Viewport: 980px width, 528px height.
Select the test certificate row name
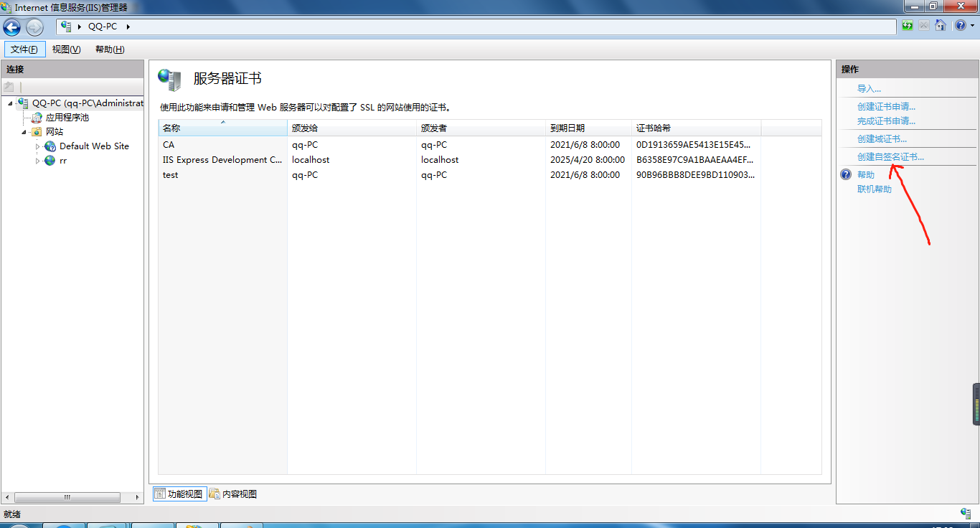click(170, 175)
